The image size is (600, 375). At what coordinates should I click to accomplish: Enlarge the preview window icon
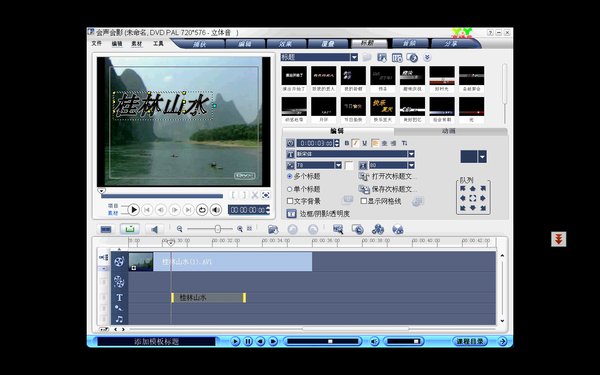point(266,195)
